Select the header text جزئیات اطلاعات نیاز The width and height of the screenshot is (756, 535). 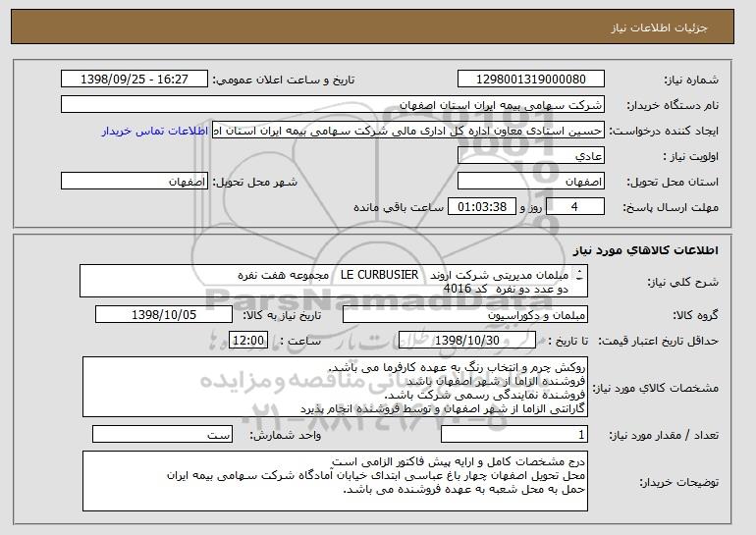point(659,27)
